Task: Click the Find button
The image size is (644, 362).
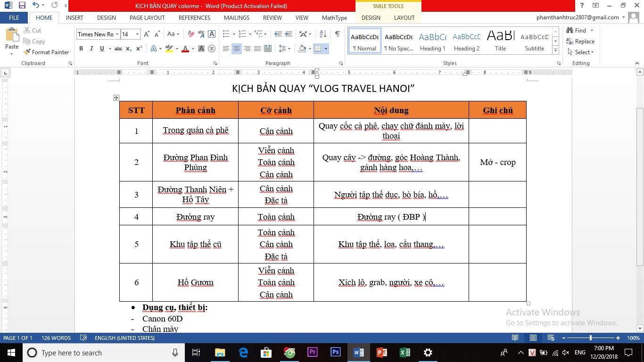Action: click(x=576, y=31)
